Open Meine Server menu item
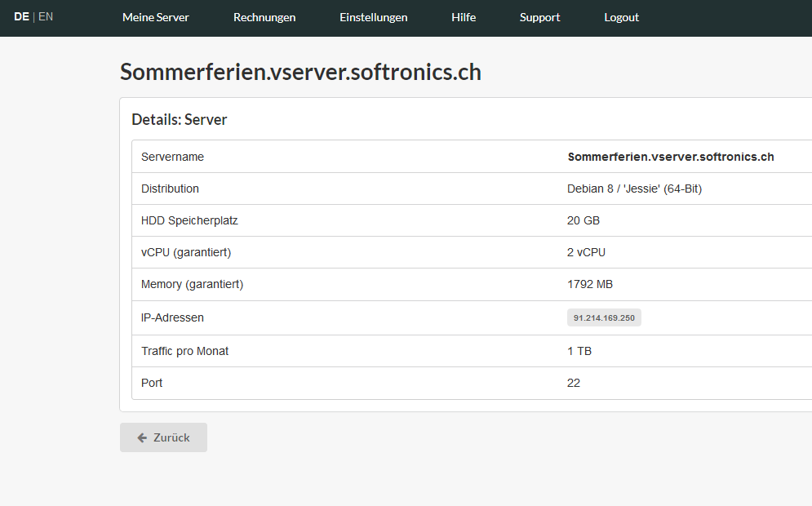The image size is (812, 506). 156,17
